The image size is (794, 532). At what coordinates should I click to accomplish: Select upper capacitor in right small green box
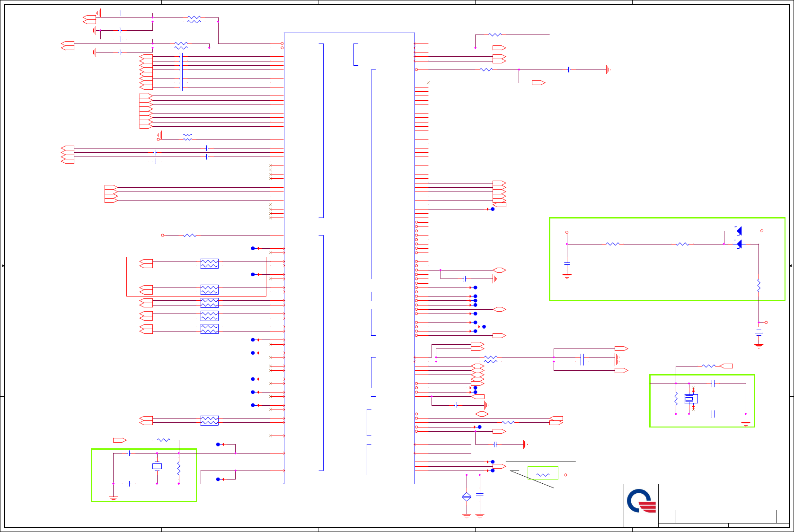(713, 384)
